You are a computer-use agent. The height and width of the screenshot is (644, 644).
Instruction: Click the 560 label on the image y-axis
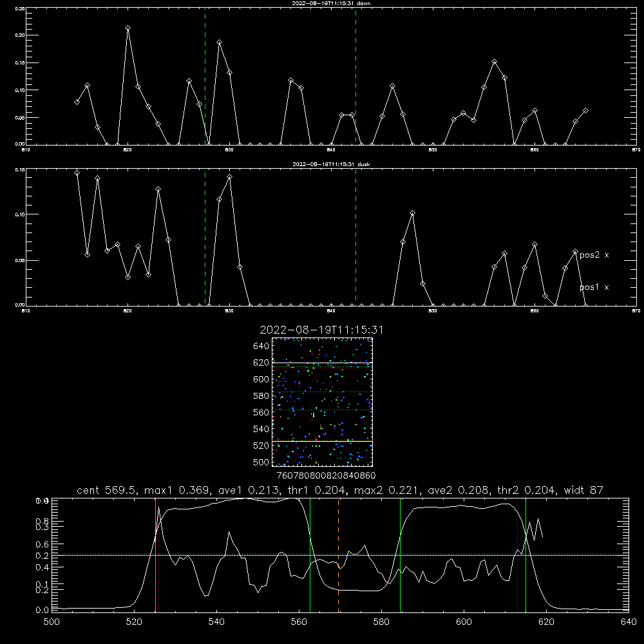tap(261, 412)
